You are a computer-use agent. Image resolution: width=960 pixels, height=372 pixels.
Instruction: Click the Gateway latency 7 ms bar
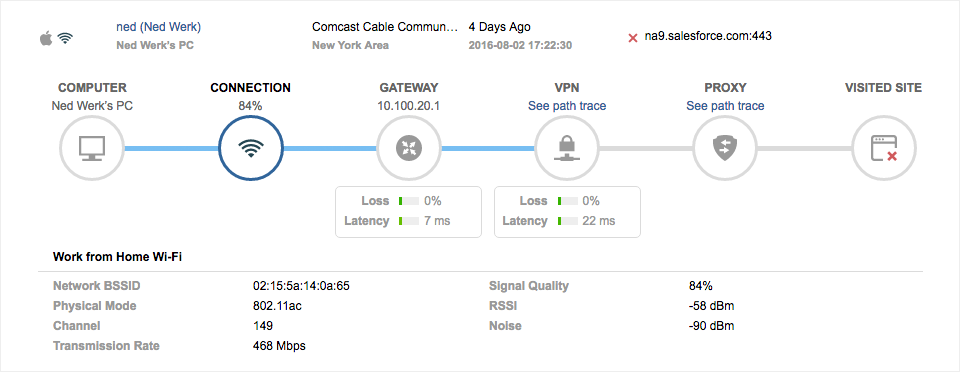[x=409, y=221]
